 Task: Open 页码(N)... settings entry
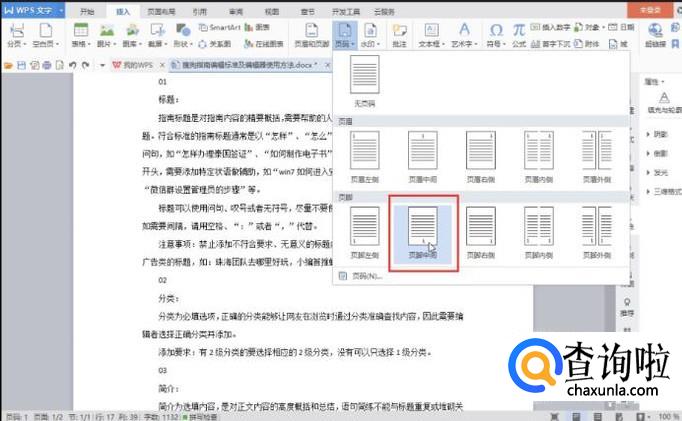tap(366, 276)
